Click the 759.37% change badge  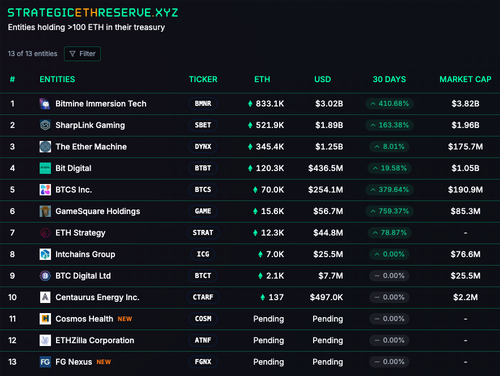pos(389,211)
